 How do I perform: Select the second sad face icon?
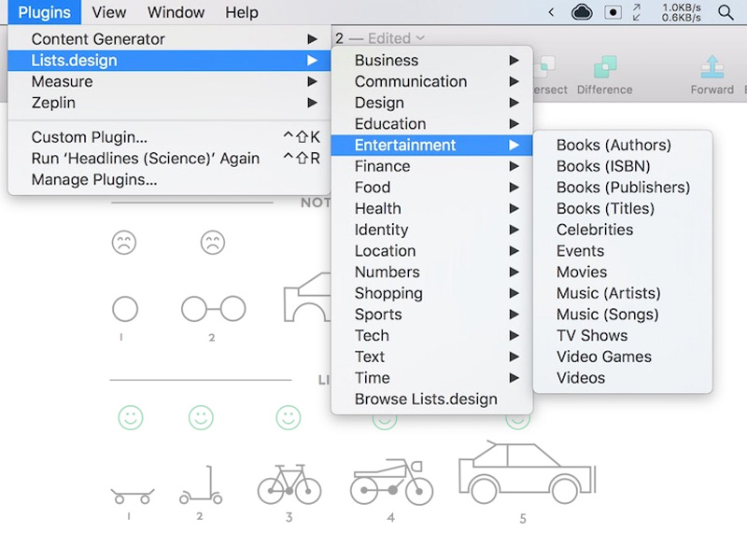(x=213, y=243)
